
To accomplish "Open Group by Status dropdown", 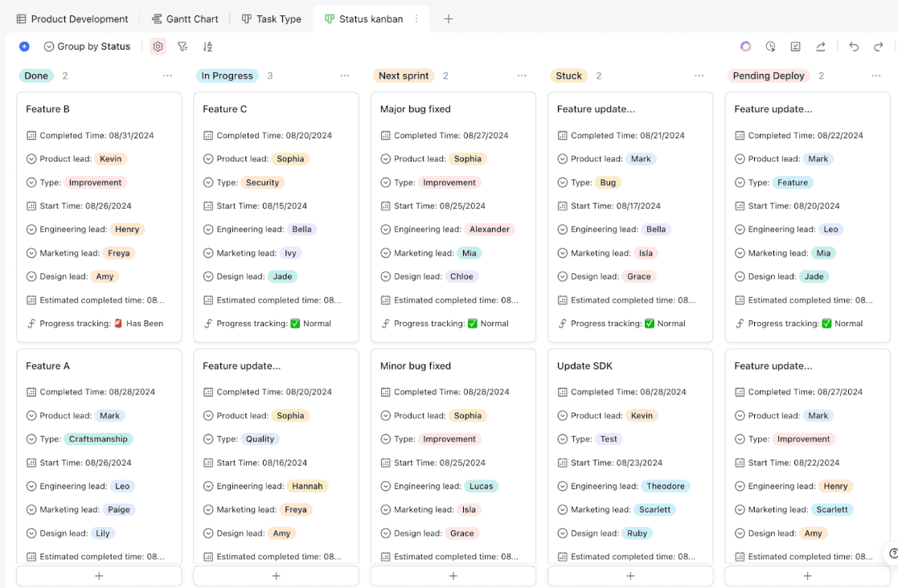I will tap(87, 47).
